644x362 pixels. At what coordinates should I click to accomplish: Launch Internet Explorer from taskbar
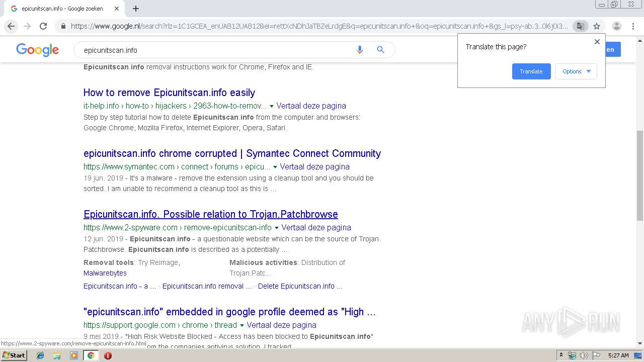pos(40,355)
